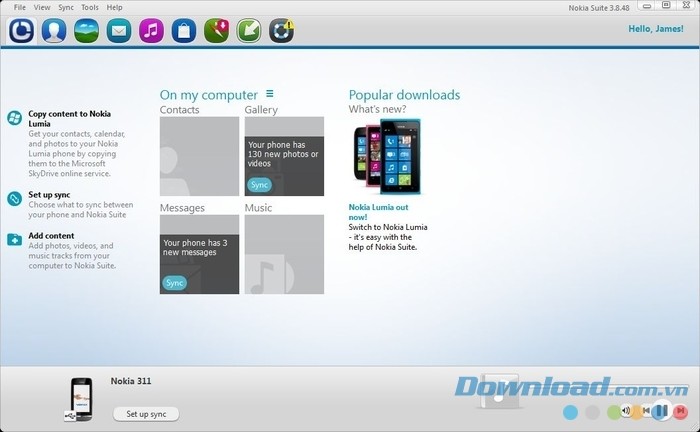The image size is (700, 432).
Task: Open the Nokia Suite home view
Action: [23, 31]
